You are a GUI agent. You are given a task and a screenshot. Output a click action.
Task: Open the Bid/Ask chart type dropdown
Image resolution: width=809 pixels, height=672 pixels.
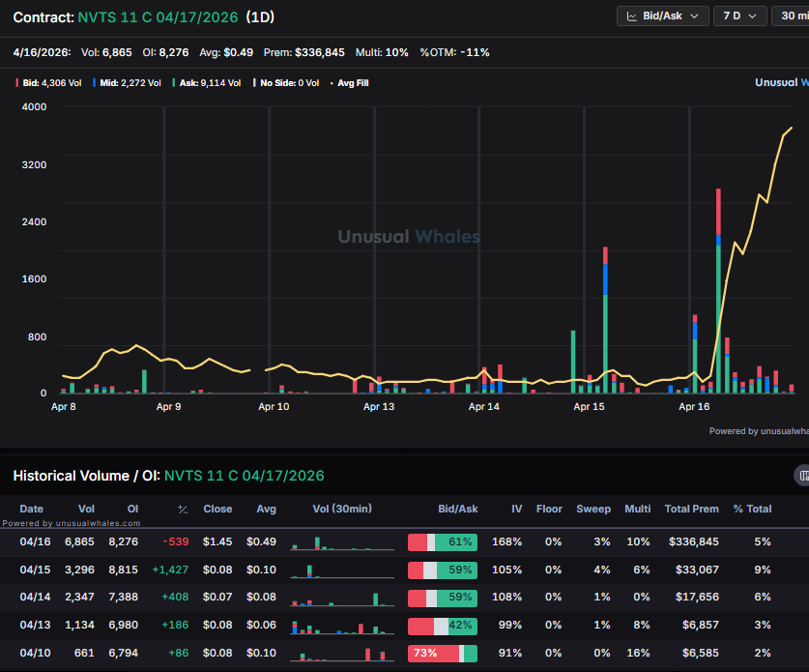point(663,15)
